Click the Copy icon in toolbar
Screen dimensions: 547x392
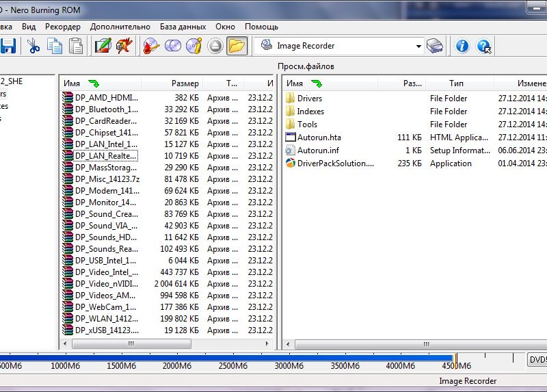pos(55,46)
